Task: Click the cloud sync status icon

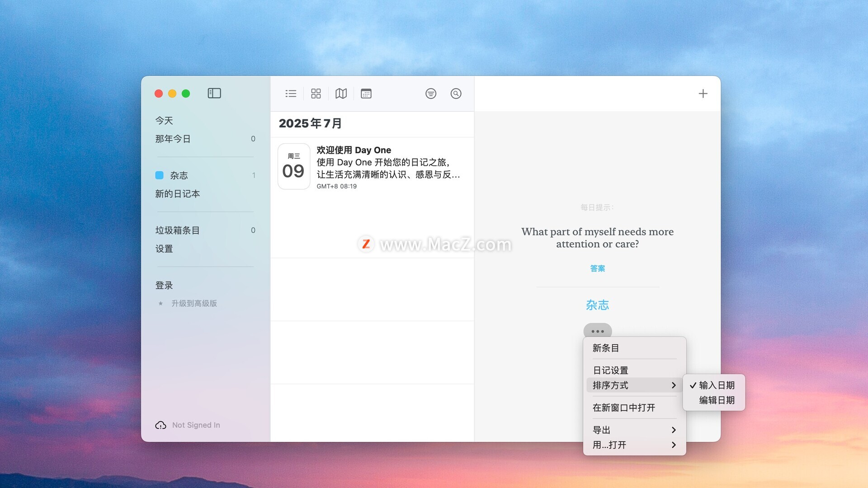Action: point(160,425)
